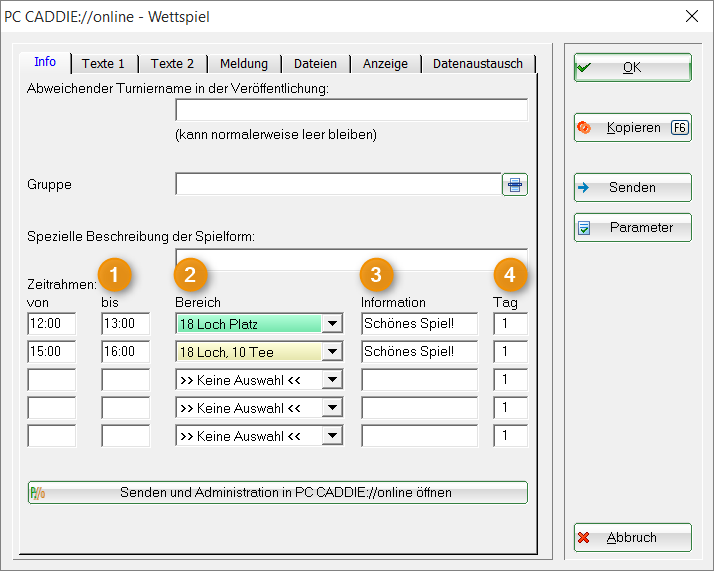Click the bis field showing 16:00
714x571 pixels.
125,352
